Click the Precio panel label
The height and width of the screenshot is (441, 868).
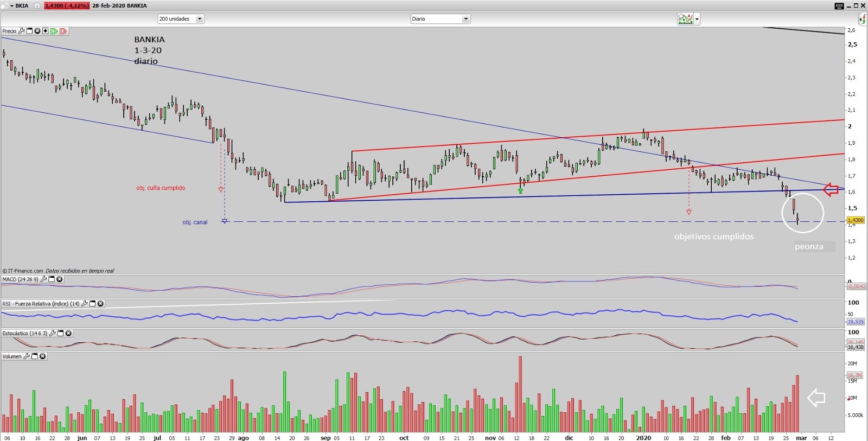click(9, 31)
